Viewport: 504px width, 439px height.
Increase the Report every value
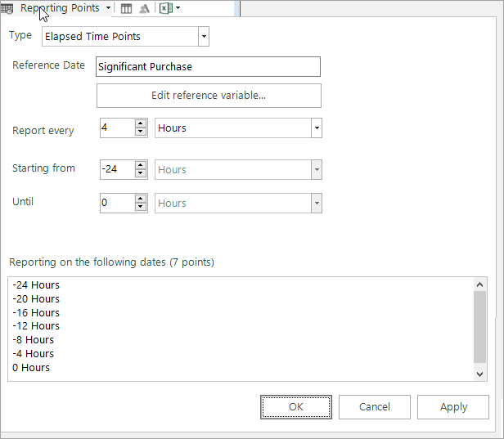tap(141, 123)
